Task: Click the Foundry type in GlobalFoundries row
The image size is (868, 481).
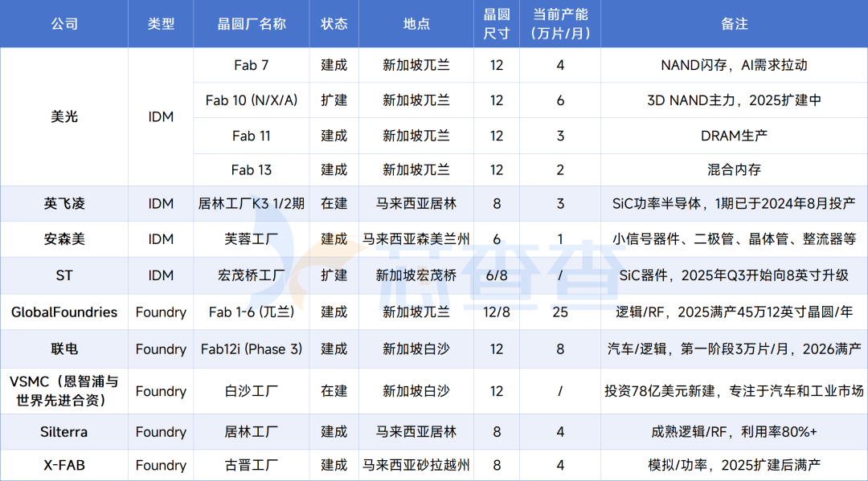Action: pyautogui.click(x=161, y=312)
